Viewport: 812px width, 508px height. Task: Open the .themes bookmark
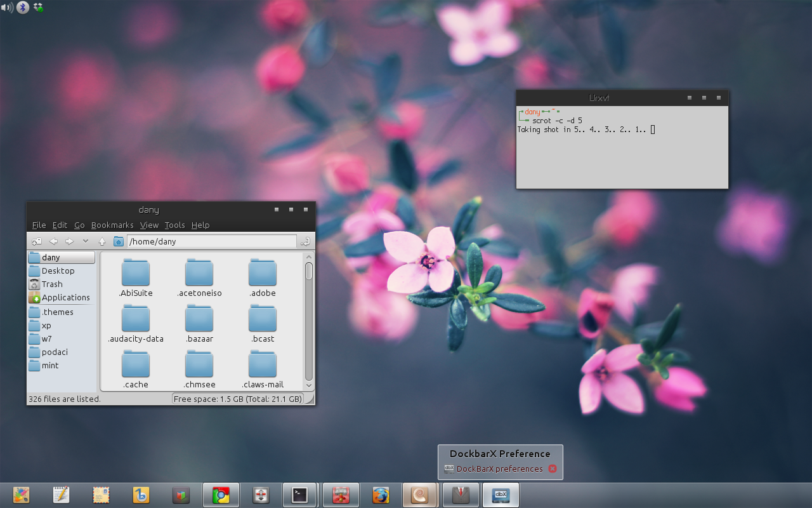62,312
